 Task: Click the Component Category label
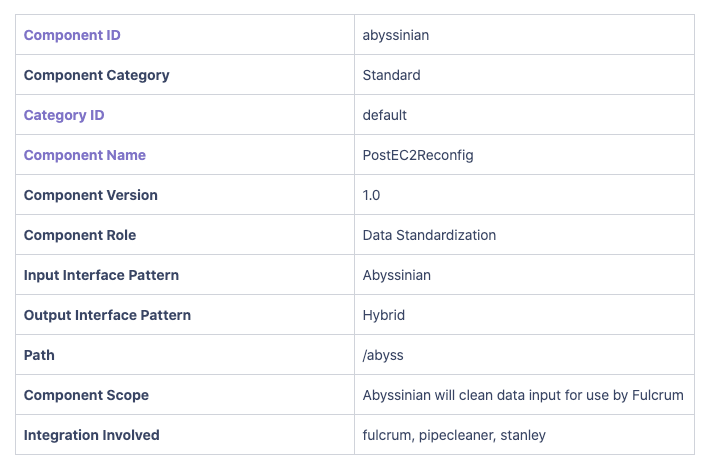(x=96, y=75)
